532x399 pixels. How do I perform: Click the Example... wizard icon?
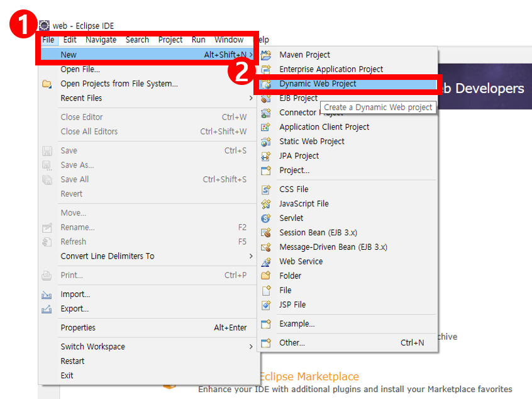(266, 323)
